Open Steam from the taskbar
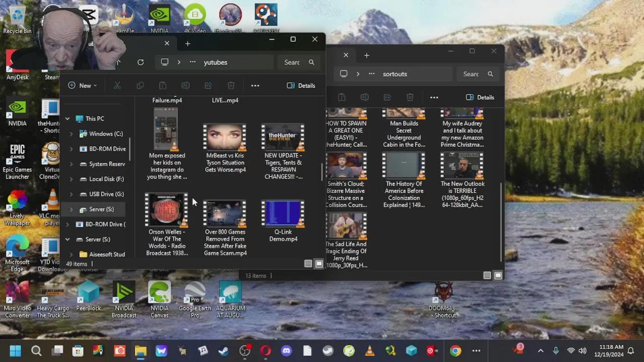 [x=223, y=350]
